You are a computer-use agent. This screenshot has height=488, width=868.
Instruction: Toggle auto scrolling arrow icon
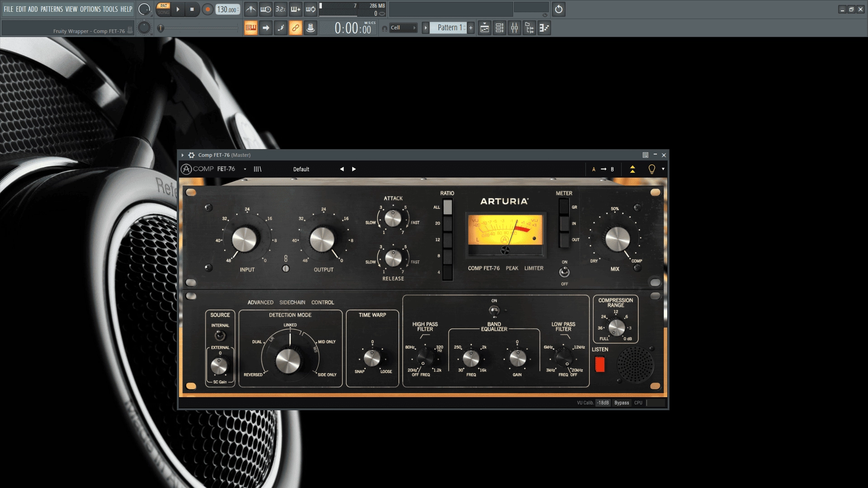(266, 28)
